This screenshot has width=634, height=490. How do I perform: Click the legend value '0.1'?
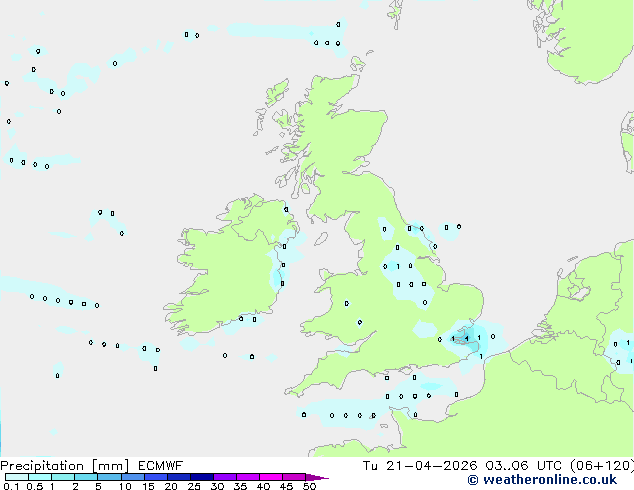10,486
